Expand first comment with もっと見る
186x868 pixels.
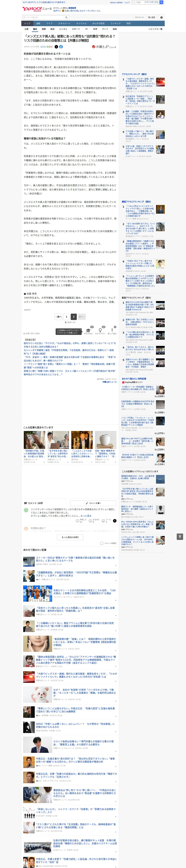(86, 516)
